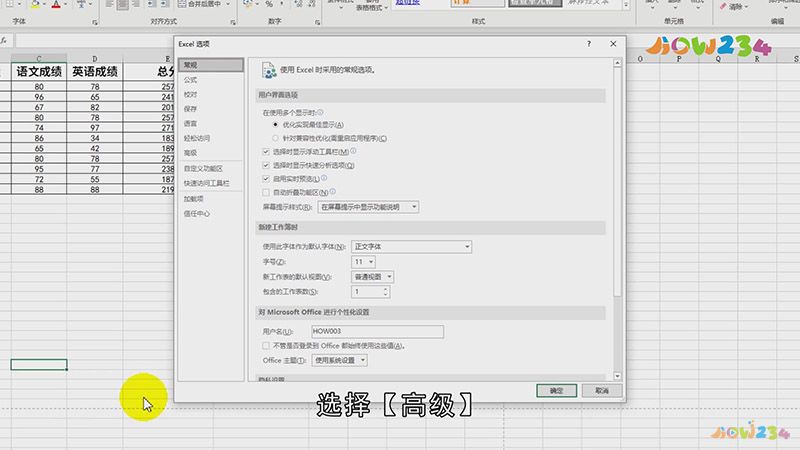Toggle 启用实时预览 checkbox
Viewport: 800px width, 450px height.
point(266,179)
